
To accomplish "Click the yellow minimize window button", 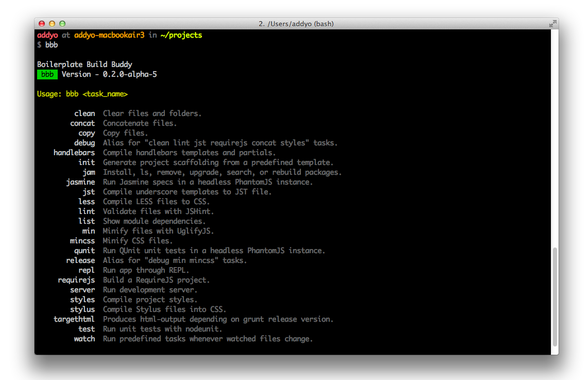I will pyautogui.click(x=52, y=24).
